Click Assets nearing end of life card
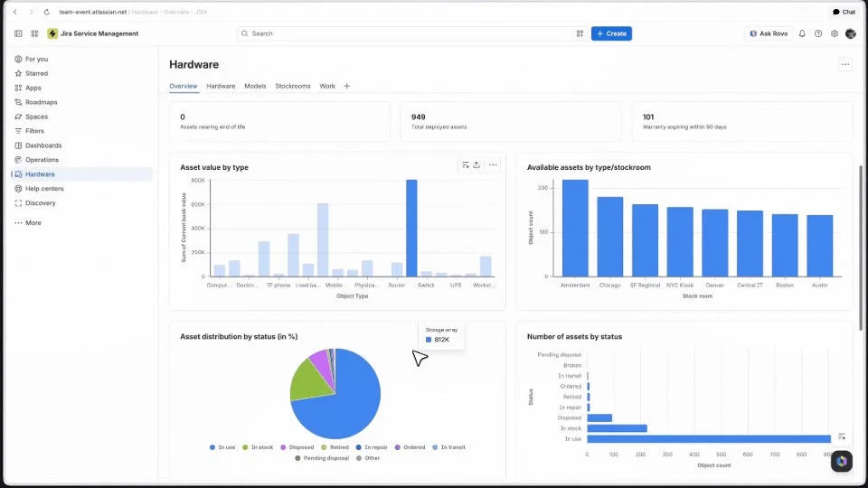This screenshot has height=488, width=868. point(279,122)
